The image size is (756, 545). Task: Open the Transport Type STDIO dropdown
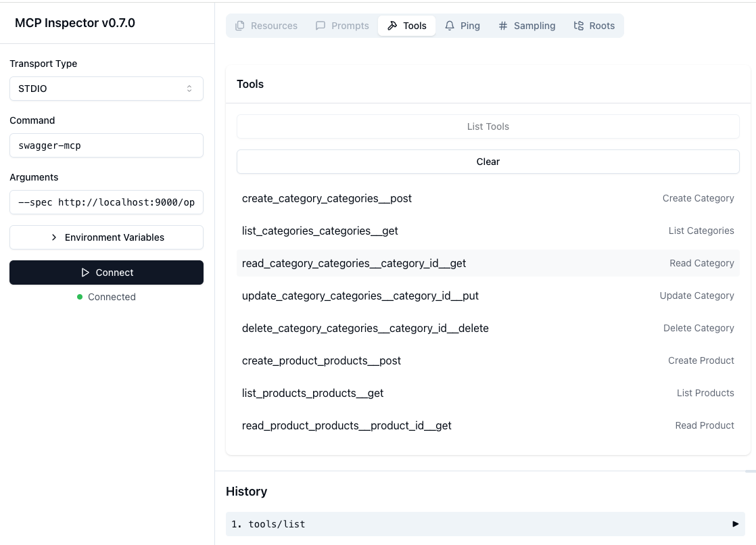(x=107, y=89)
